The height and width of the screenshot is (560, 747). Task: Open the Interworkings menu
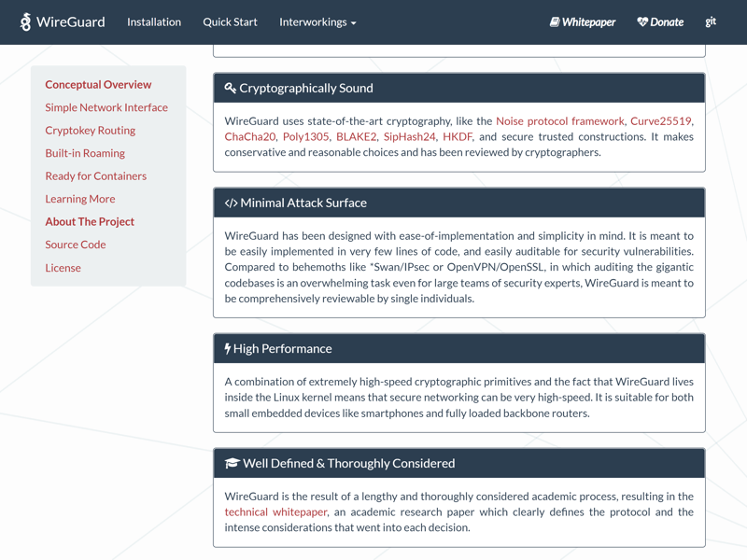317,21
